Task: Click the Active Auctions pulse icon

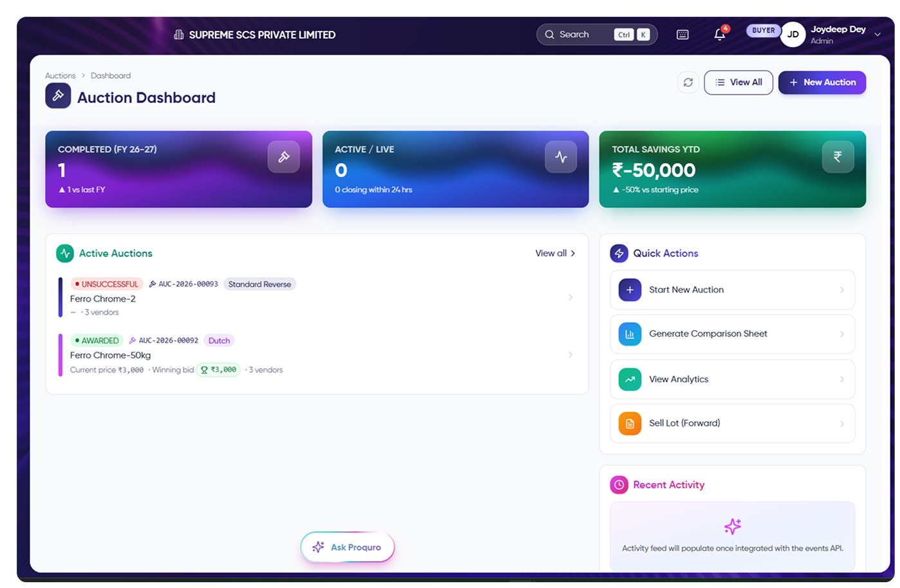Action: pos(65,253)
